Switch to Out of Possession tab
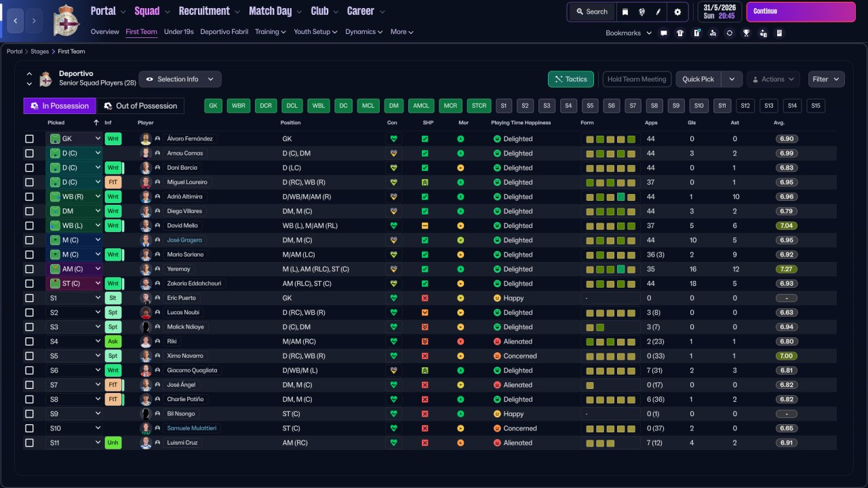The image size is (868, 488). tap(140, 106)
